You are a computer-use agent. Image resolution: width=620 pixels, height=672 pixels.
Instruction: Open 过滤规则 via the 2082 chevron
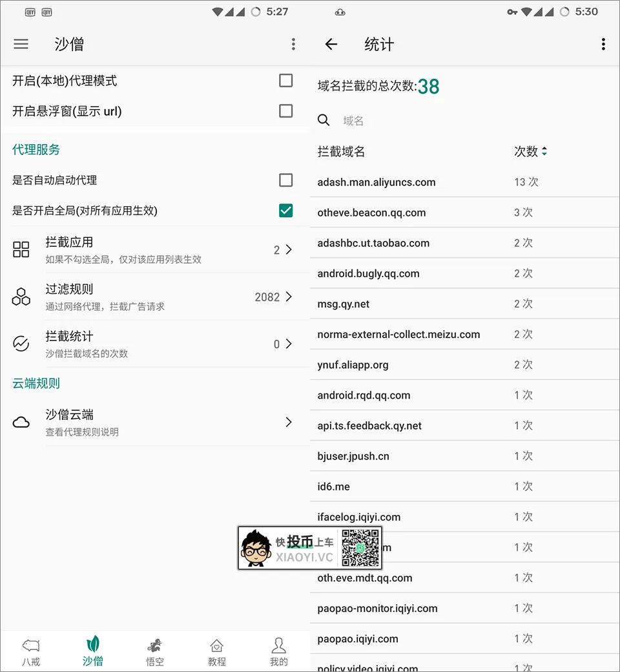tap(289, 297)
